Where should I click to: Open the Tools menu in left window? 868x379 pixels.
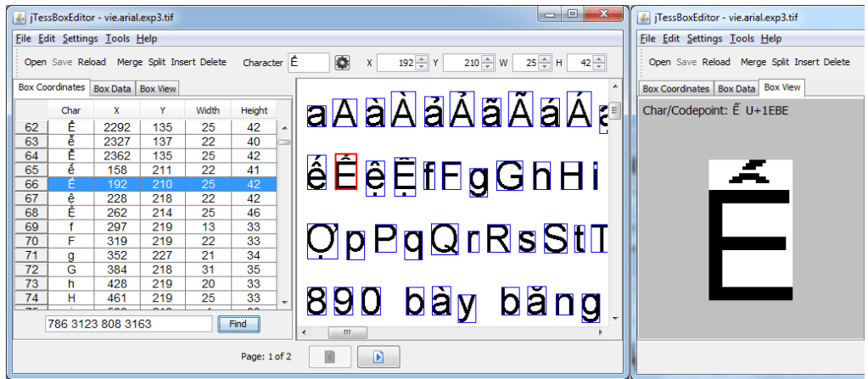[117, 38]
